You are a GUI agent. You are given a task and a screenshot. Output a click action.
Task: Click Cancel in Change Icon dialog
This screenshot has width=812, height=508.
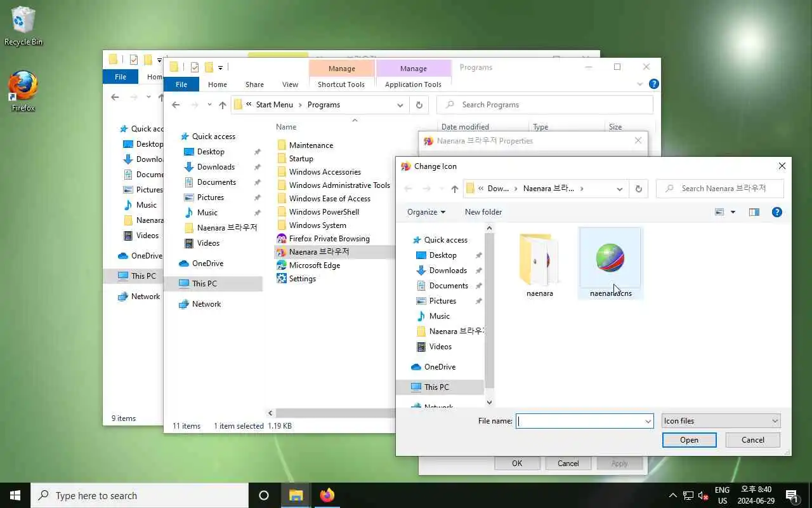(753, 440)
